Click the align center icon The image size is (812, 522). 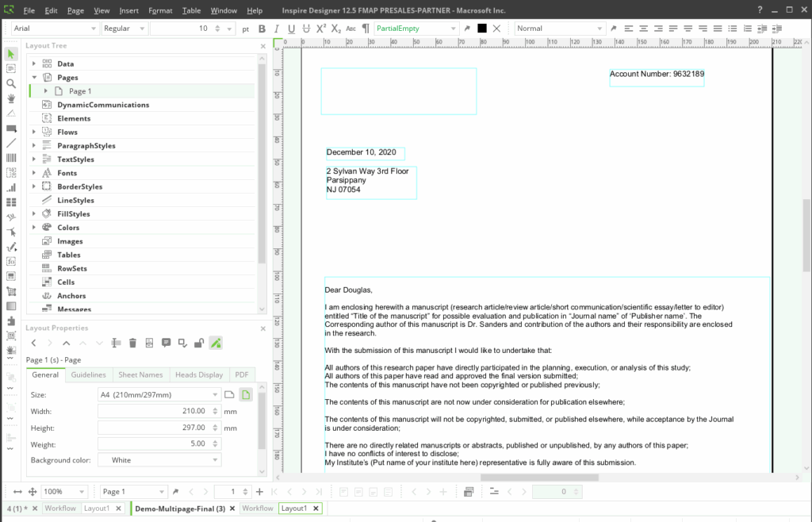pos(643,29)
